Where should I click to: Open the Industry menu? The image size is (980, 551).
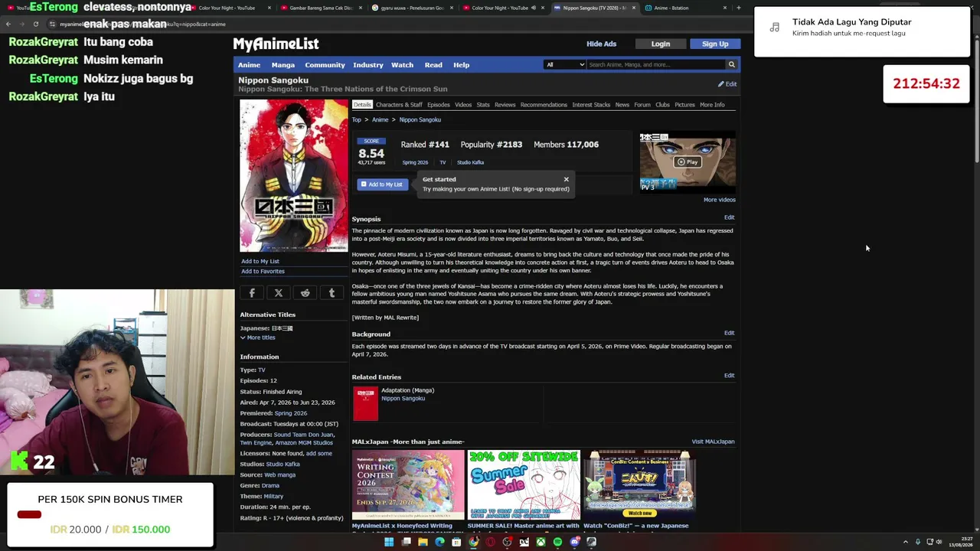tap(368, 65)
